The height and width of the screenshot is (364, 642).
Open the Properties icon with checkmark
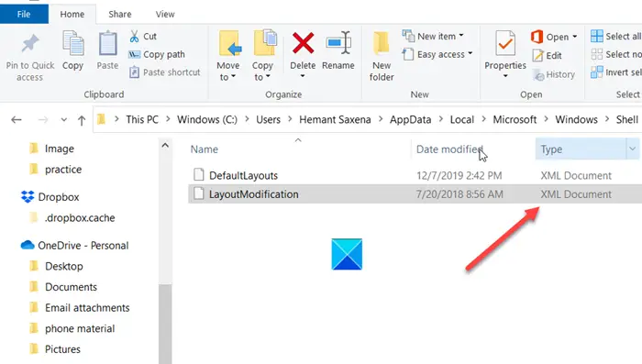point(505,43)
